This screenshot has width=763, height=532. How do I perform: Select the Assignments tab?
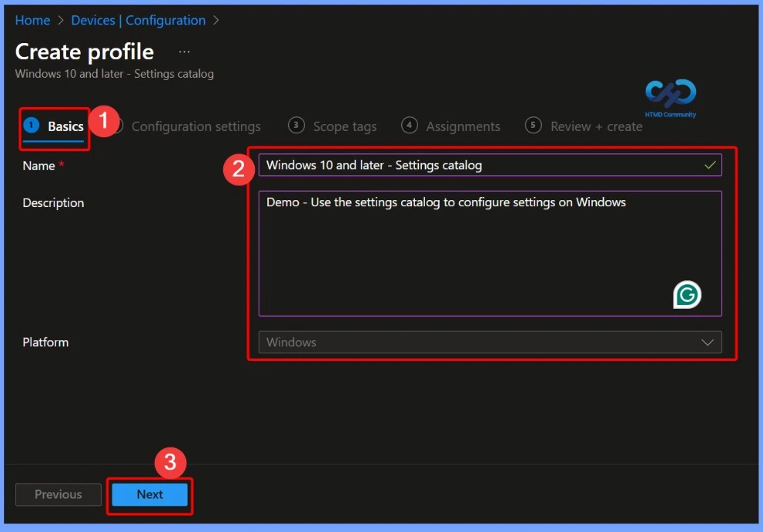(463, 125)
